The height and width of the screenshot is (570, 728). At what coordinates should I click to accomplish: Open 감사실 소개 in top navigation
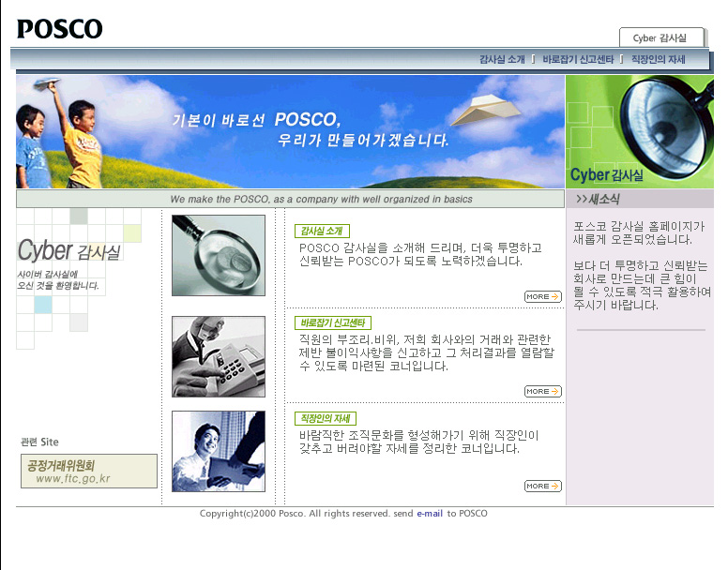tap(502, 59)
